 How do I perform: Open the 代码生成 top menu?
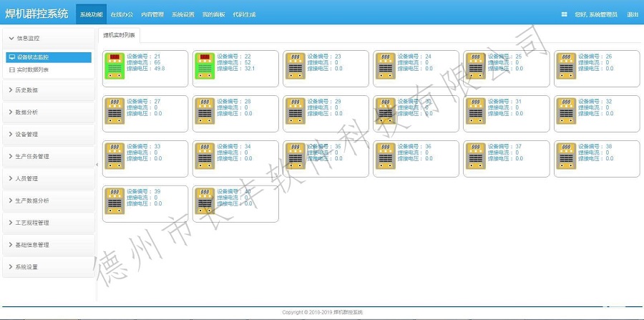click(243, 14)
